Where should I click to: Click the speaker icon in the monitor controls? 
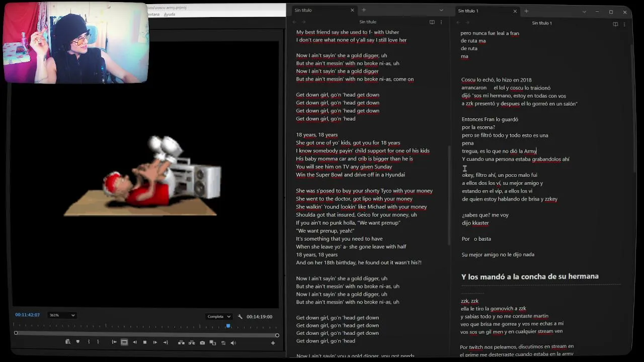tap(233, 343)
